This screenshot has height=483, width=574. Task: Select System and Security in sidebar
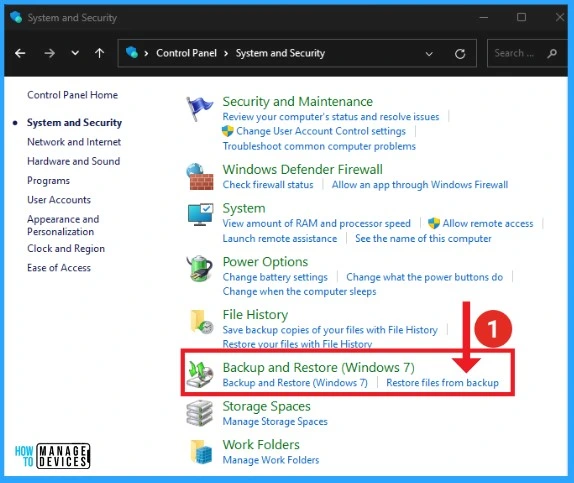pyautogui.click(x=74, y=122)
